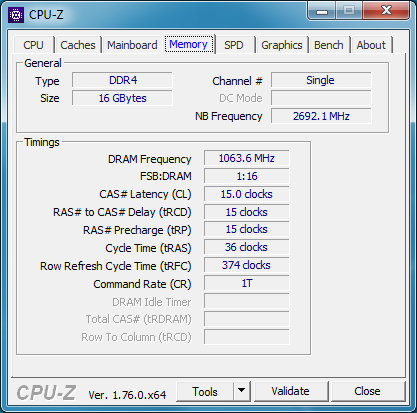Click the memory Type field showing DDR4
417x413 pixels.
click(x=122, y=80)
